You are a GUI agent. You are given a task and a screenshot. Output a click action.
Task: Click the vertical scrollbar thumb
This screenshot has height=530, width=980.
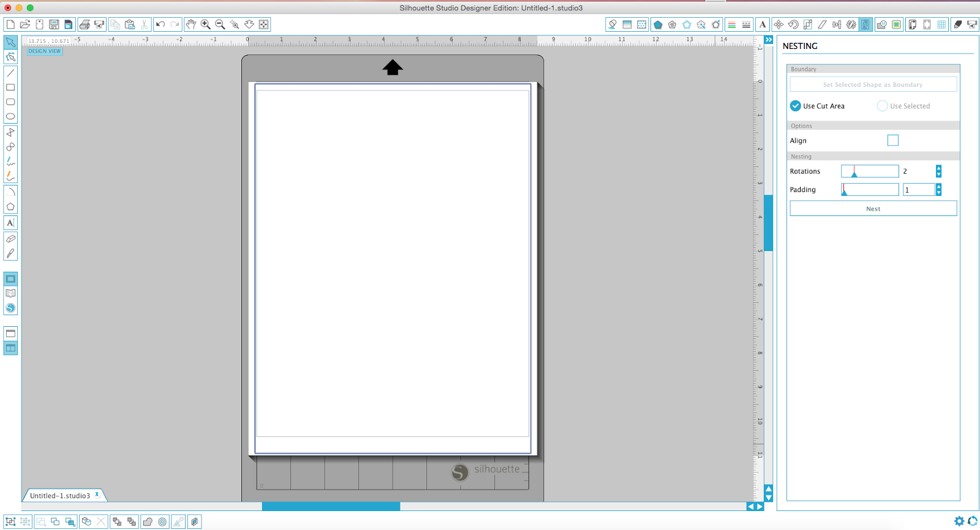(x=768, y=223)
